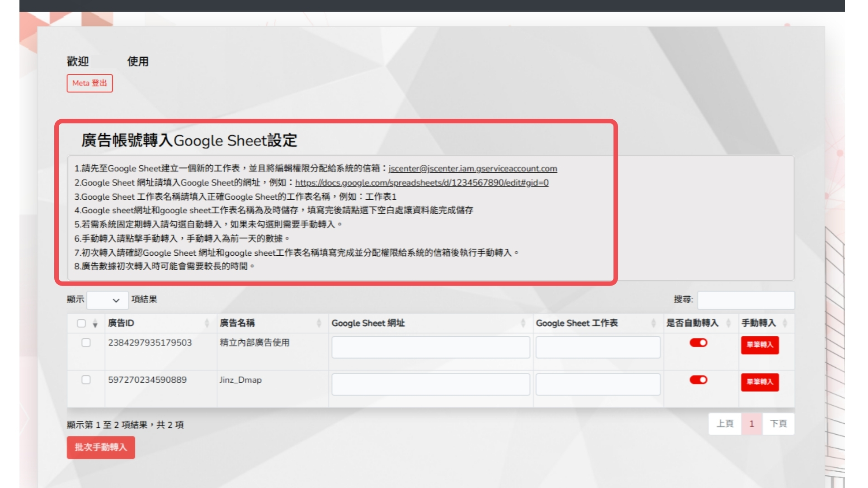Sort table by 廣告ID column arrows
This screenshot has height=488, width=868.
pyautogui.click(x=207, y=323)
